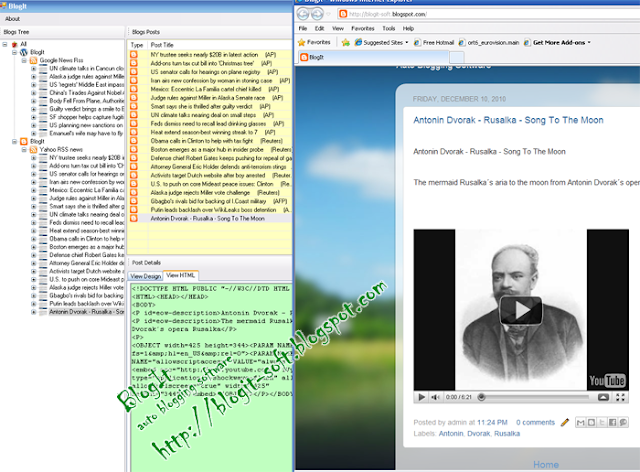Expand the 'Emanuel's wife may have to fly' item
Image resolution: width=640 pixels, height=472 pixels.
pos(33,134)
